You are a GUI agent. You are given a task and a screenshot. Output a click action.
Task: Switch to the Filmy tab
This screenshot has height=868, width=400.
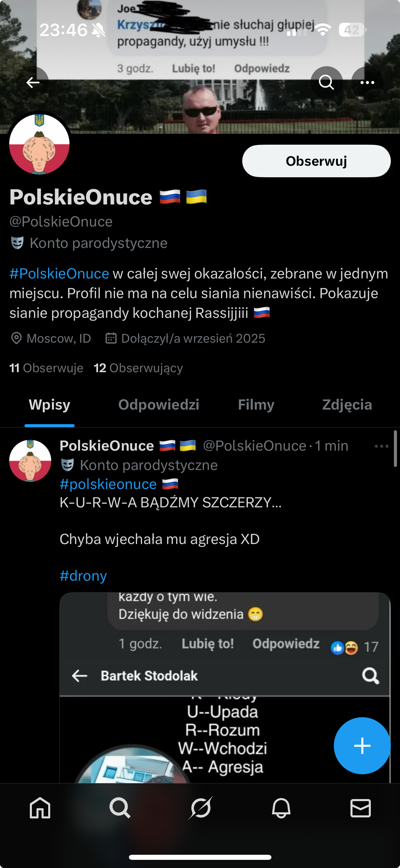[256, 405]
